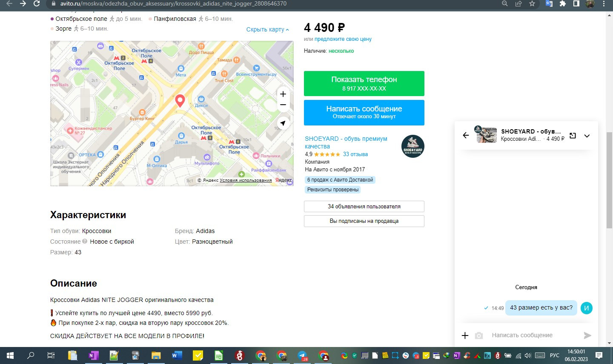Click Реквизиты проверены badge
The height and width of the screenshot is (364, 613).
coord(333,190)
